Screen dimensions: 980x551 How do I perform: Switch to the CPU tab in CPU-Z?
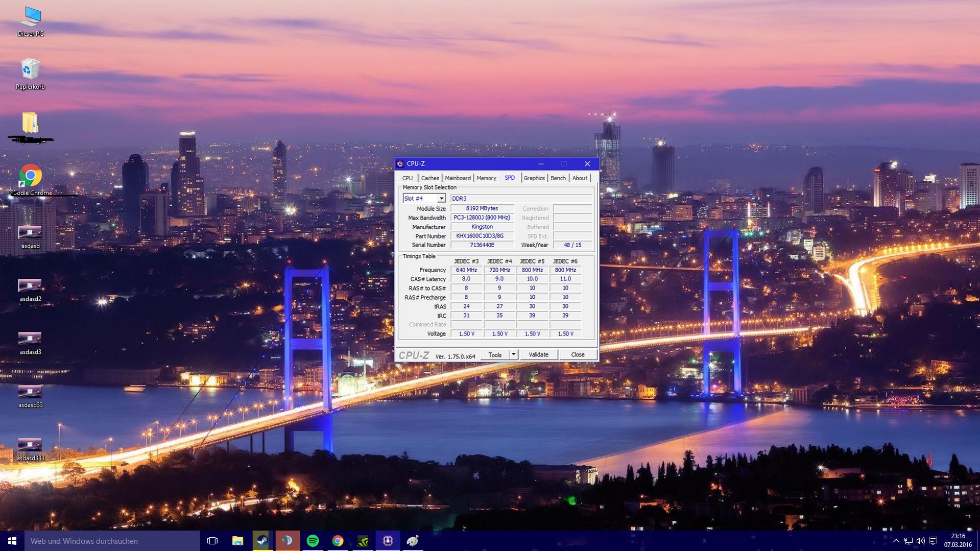tap(407, 178)
